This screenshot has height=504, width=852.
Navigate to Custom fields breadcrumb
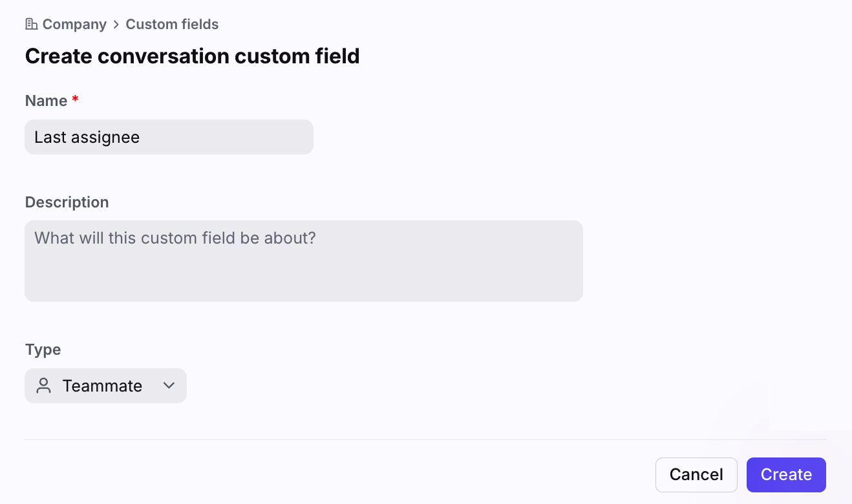pyautogui.click(x=172, y=25)
